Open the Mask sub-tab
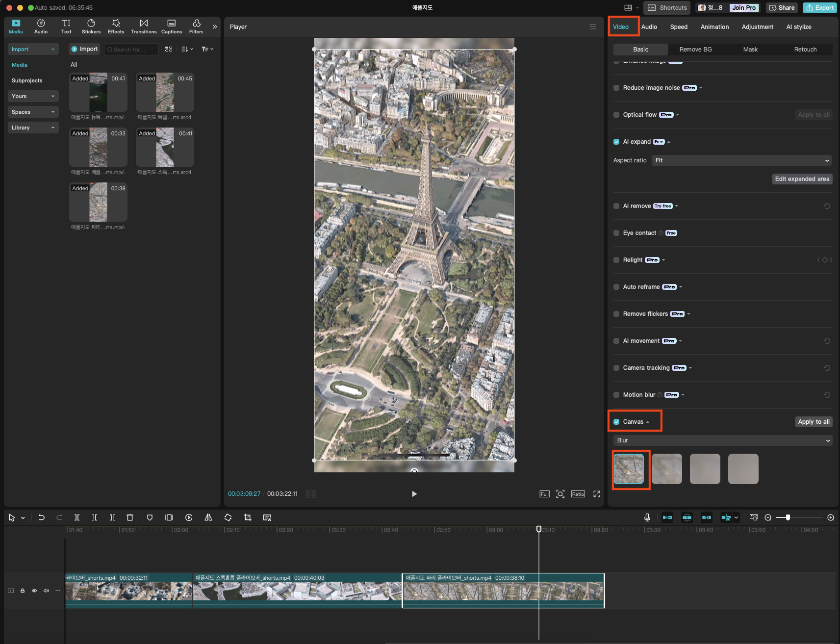The image size is (840, 644). (750, 50)
